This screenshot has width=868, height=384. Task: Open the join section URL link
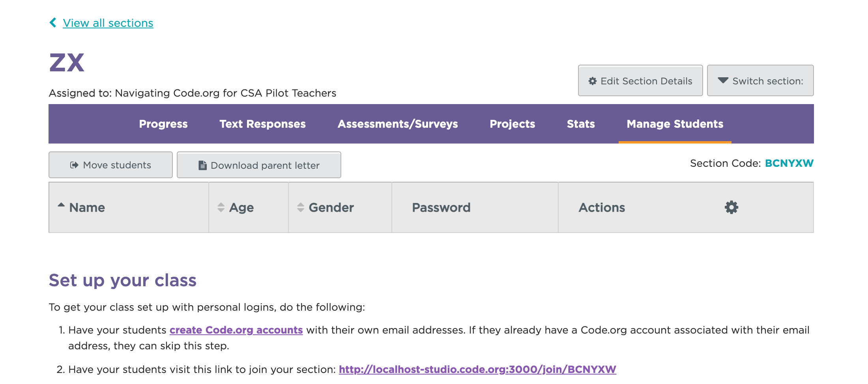[x=477, y=369]
